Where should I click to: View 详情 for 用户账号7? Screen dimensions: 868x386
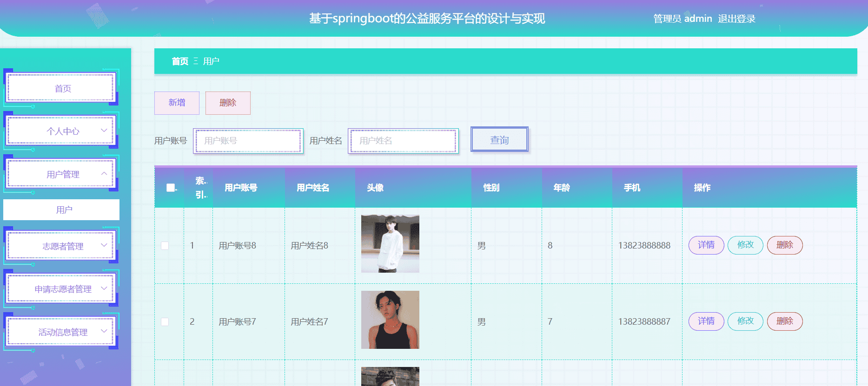point(706,321)
